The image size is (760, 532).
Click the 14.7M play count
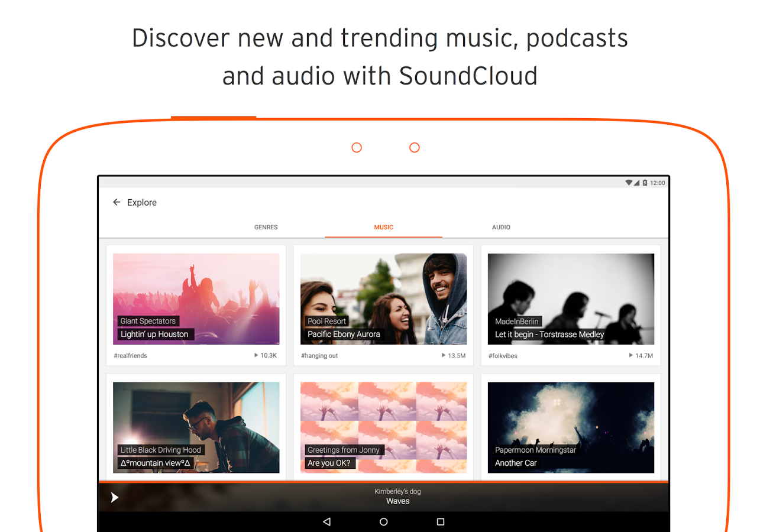click(641, 356)
